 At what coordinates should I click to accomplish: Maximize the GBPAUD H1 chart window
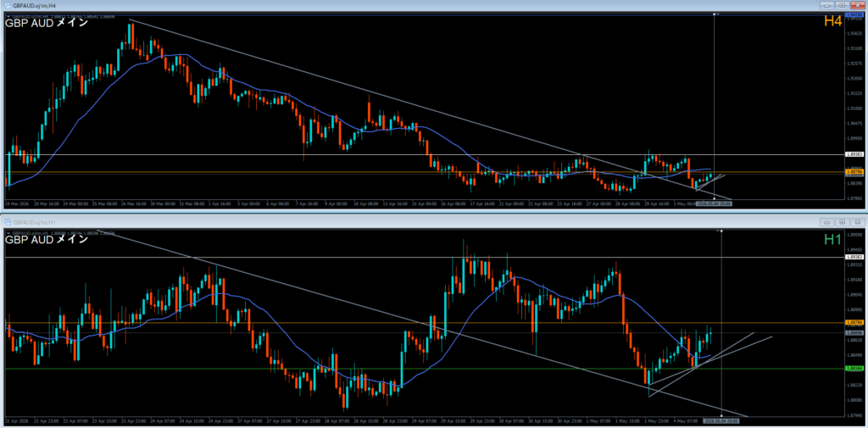tap(843, 221)
